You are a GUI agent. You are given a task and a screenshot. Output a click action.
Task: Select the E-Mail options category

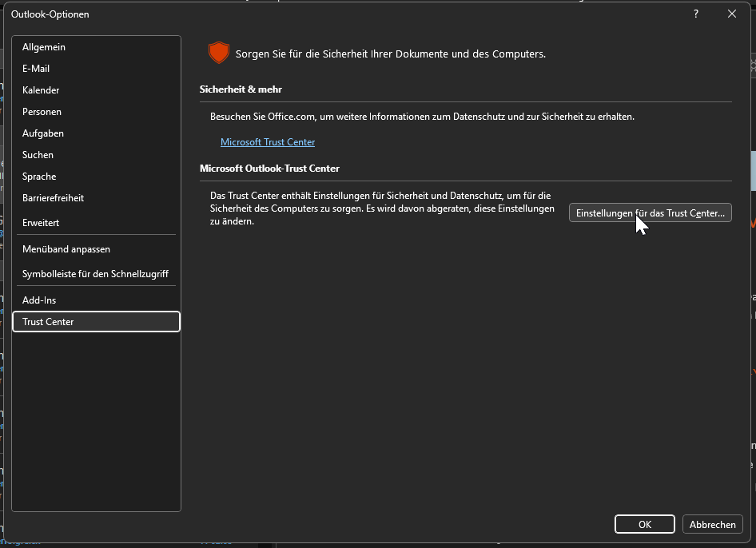click(36, 69)
